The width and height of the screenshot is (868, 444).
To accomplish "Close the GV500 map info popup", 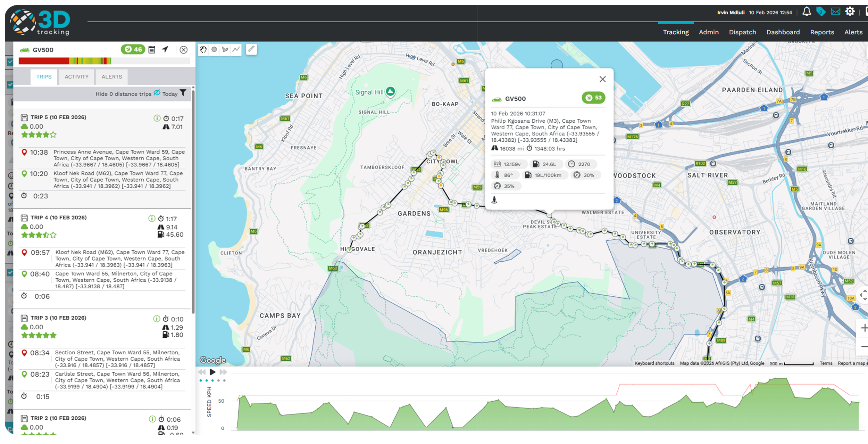I will [x=602, y=79].
